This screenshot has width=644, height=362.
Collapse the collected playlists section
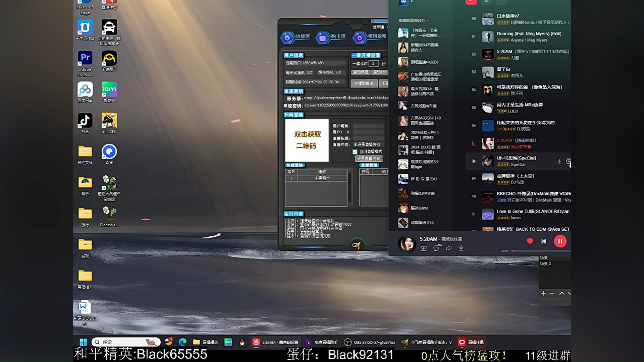coord(427,21)
